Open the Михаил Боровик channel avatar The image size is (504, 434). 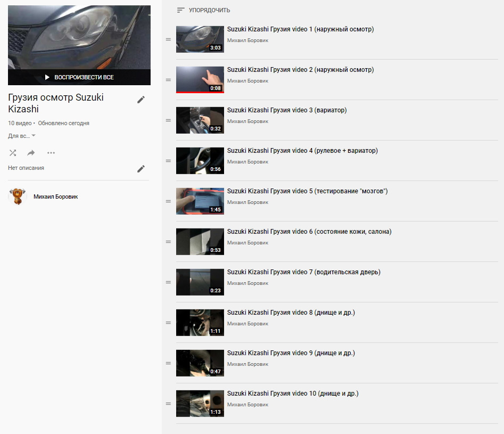18,196
